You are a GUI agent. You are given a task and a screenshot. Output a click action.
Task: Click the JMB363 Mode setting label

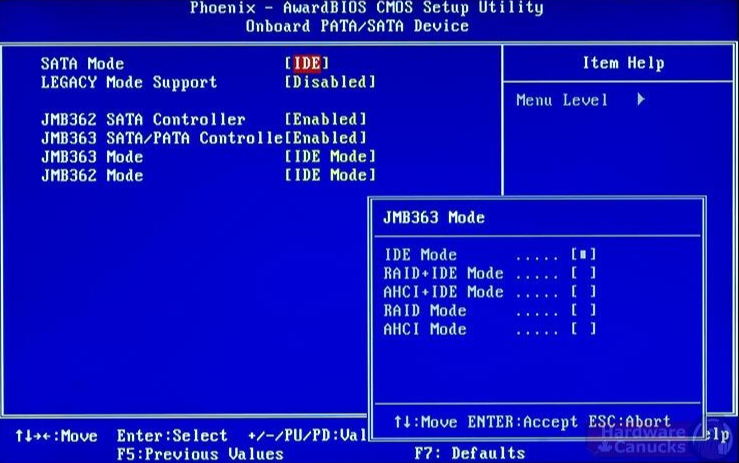click(92, 157)
